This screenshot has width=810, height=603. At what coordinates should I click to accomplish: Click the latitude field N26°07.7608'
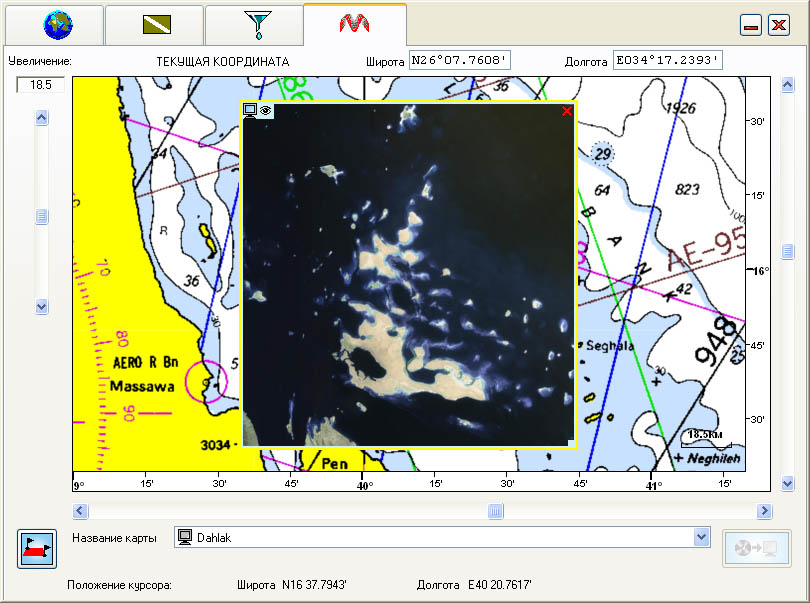pyautogui.click(x=460, y=61)
